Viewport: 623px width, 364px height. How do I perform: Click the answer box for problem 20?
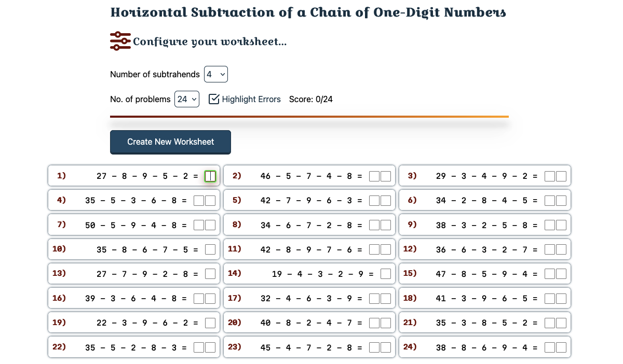374,322
